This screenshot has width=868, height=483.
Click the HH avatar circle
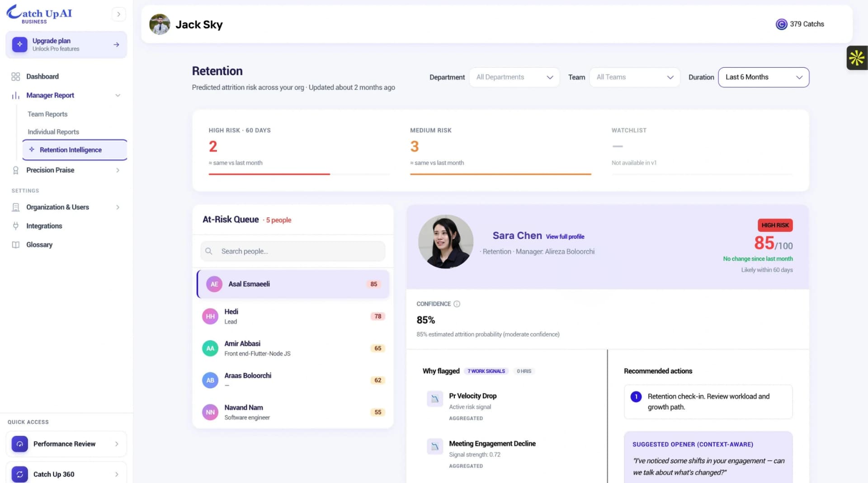210,316
